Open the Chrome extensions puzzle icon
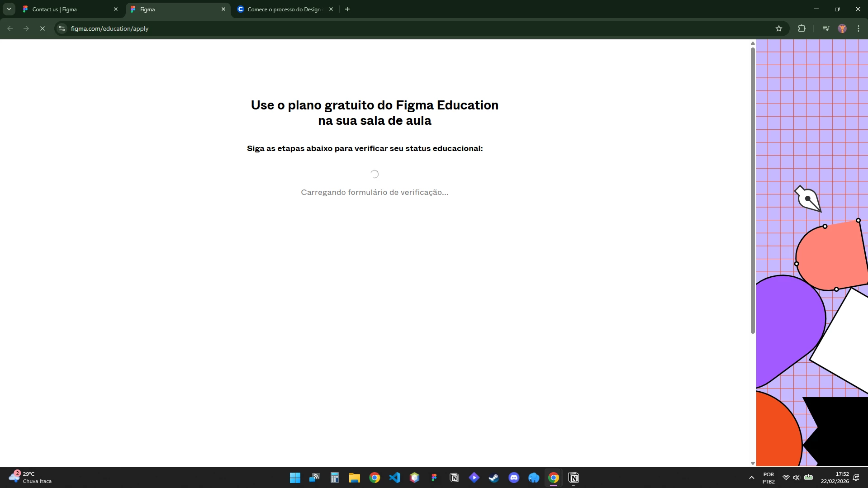 click(802, 28)
